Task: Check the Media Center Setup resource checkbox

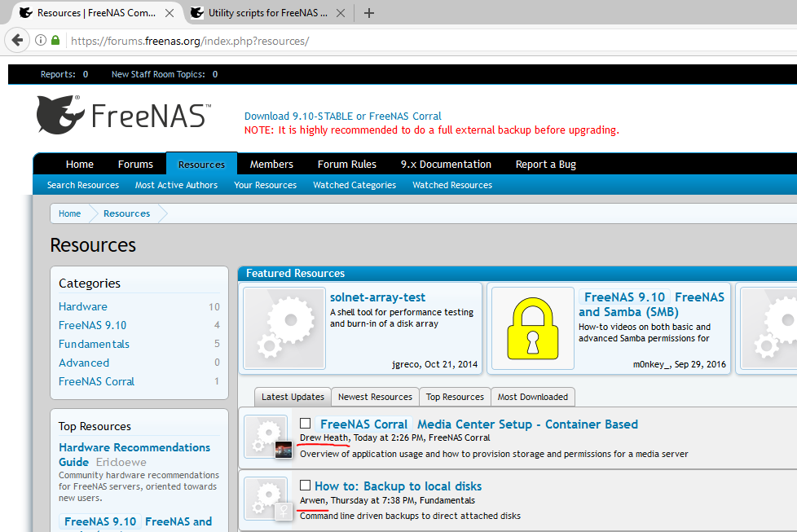Action: [x=306, y=424]
